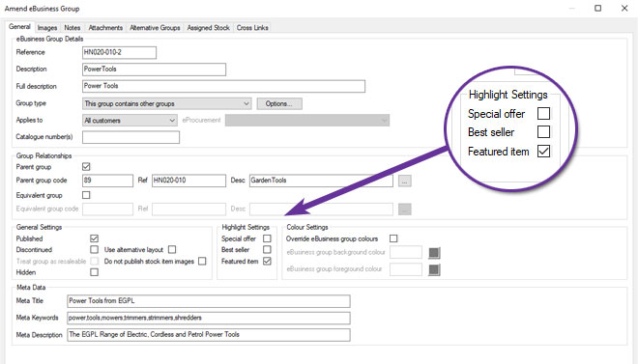Toggle the Parent group checkbox
This screenshot has width=638, height=364.
pos(86,167)
